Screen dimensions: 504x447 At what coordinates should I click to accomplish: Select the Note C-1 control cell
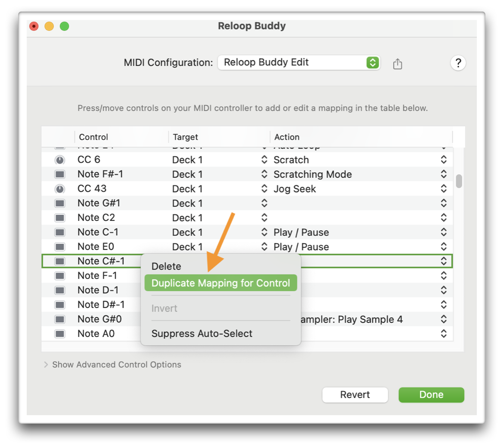[98, 232]
